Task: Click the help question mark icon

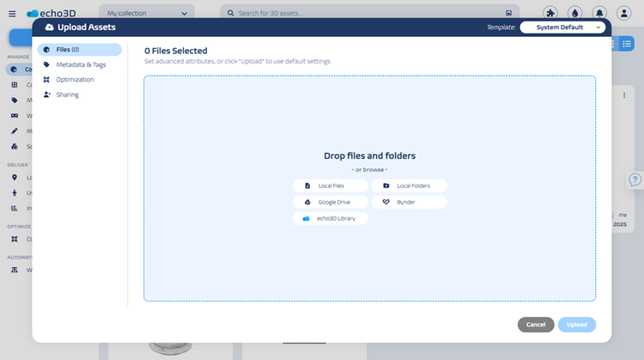Action: [635, 180]
